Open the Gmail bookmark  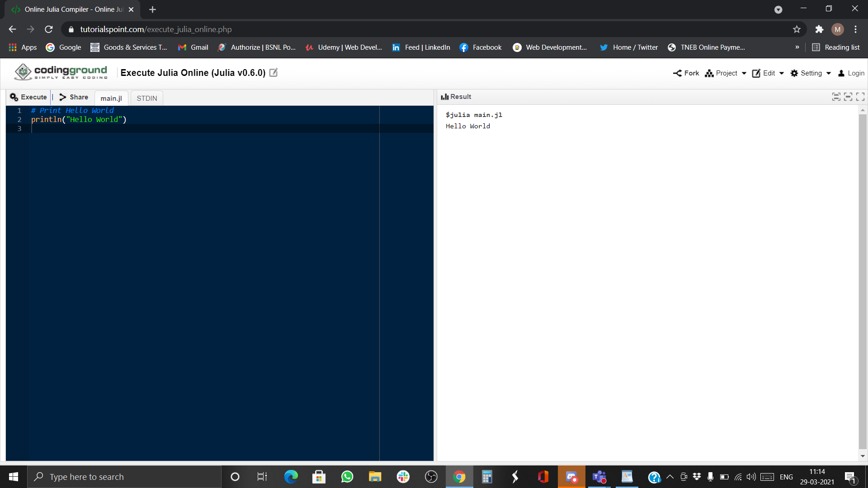pos(193,47)
